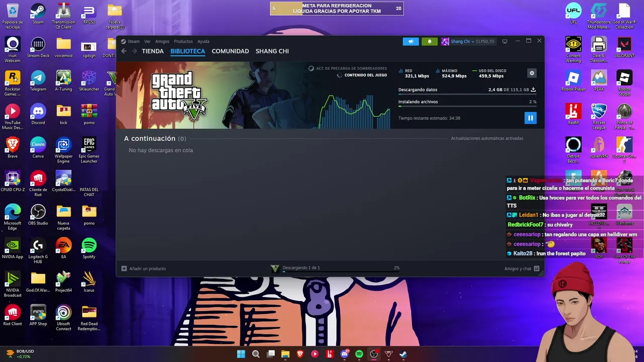This screenshot has width=644, height=362.
Task: Open Spotify desktop icon
Action: pos(89,248)
